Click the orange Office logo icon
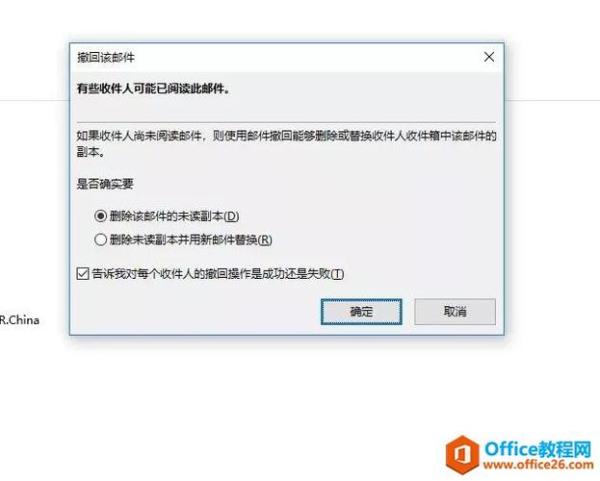 462,455
